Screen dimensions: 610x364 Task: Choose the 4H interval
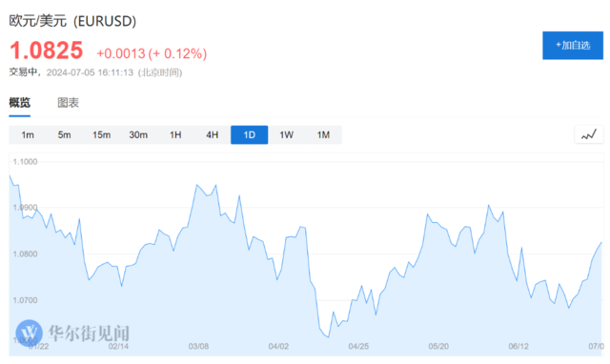point(212,135)
